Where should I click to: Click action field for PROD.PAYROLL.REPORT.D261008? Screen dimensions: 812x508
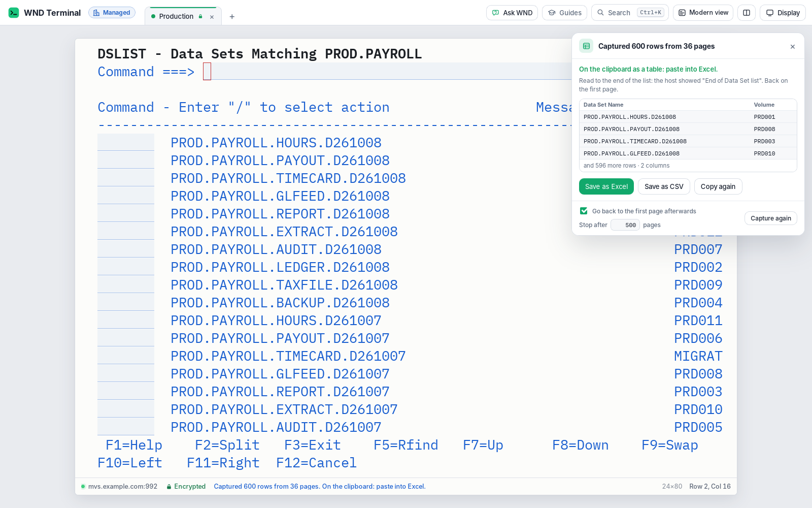pos(126,214)
